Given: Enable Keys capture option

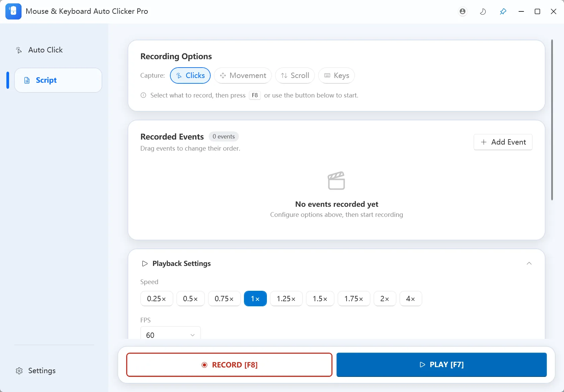Looking at the screenshot, I should [x=337, y=75].
